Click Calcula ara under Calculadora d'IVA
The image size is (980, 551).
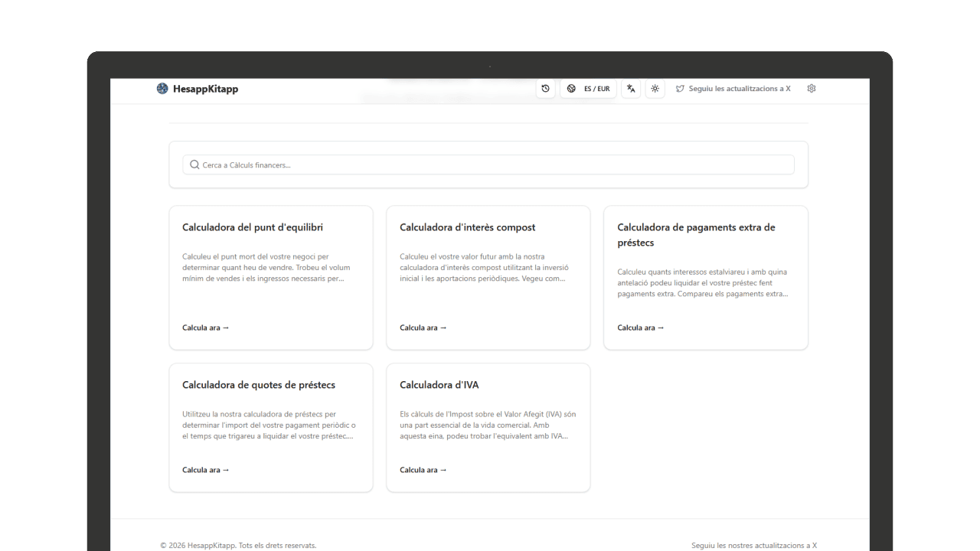coord(423,470)
